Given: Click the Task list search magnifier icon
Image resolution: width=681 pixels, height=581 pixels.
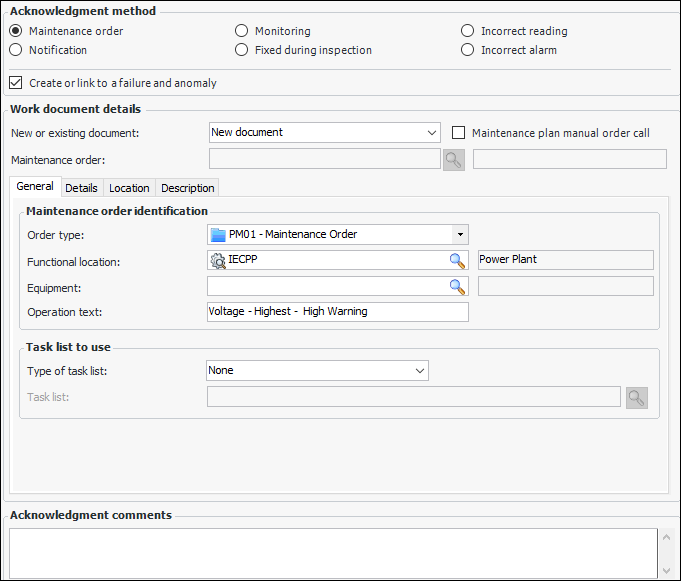Looking at the screenshot, I should click(x=637, y=397).
